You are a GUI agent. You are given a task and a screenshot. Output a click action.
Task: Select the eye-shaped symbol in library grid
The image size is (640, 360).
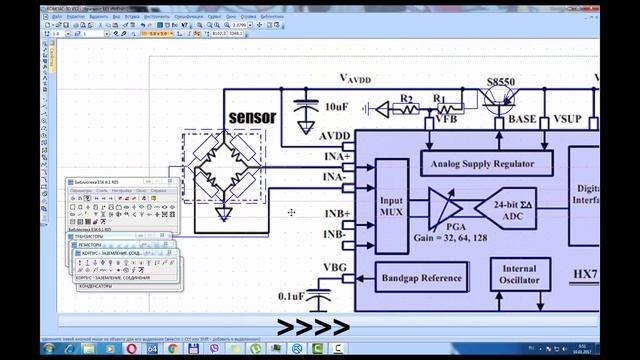[164, 207]
